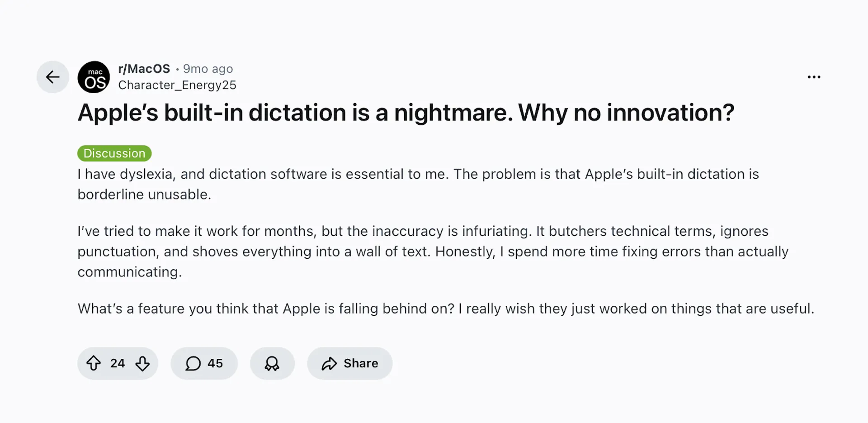868x423 pixels.
Task: Toggle upvote state on the post
Action: (94, 363)
